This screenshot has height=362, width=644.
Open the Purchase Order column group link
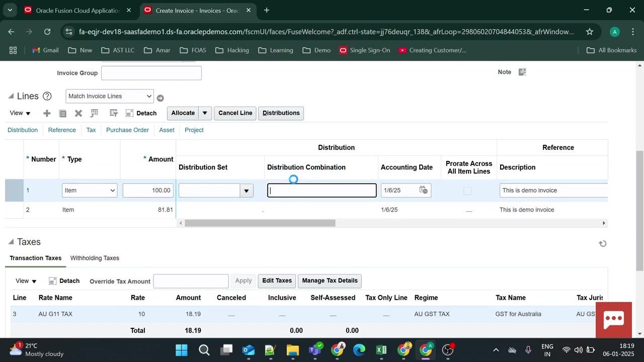tap(127, 130)
